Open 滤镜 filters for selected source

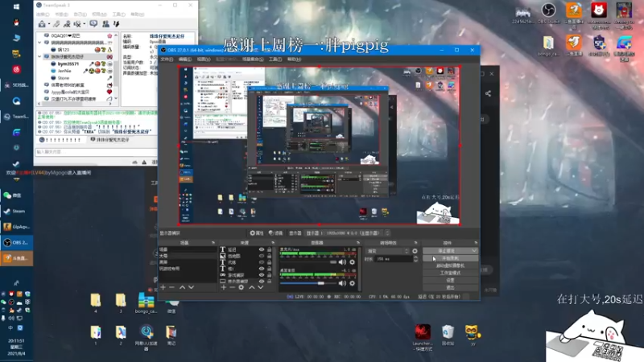pyautogui.click(x=275, y=232)
